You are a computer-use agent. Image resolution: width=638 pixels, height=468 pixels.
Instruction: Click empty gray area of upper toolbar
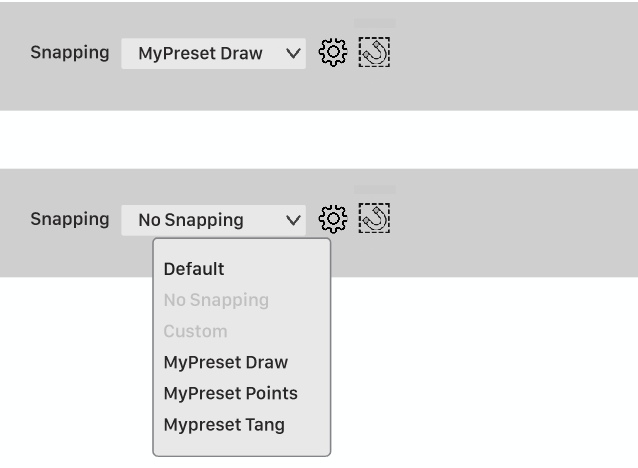click(513, 56)
